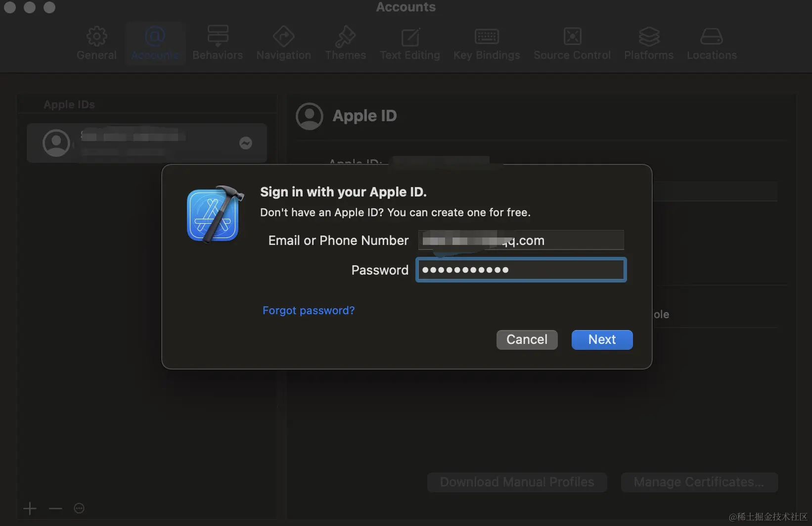
Task: Cancel the Apple ID sign-in dialog
Action: [527, 339]
